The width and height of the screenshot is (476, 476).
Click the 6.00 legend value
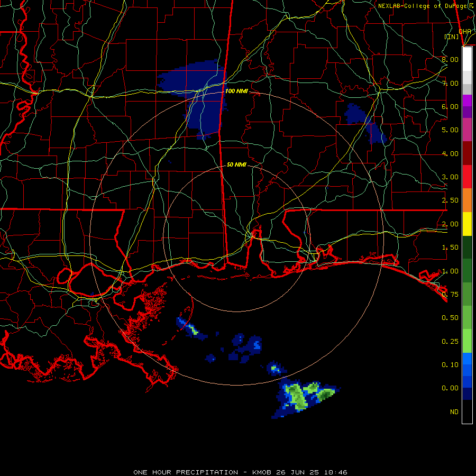click(x=450, y=106)
